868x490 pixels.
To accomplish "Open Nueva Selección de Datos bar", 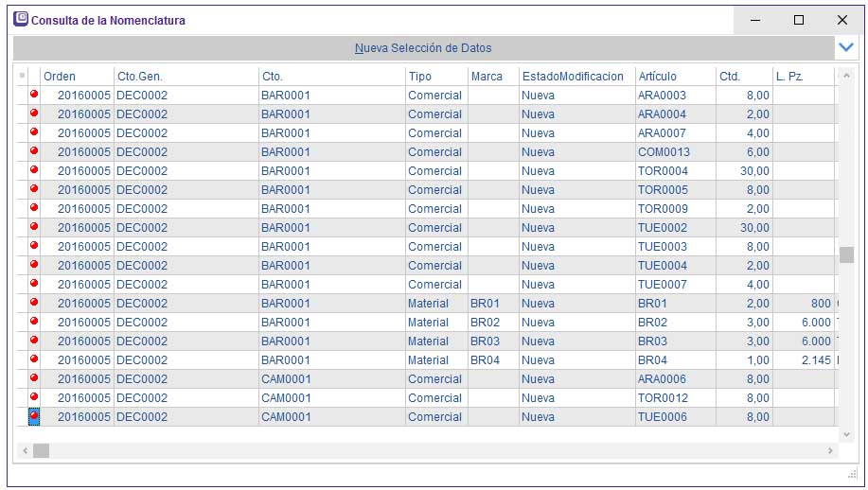I will coord(423,47).
